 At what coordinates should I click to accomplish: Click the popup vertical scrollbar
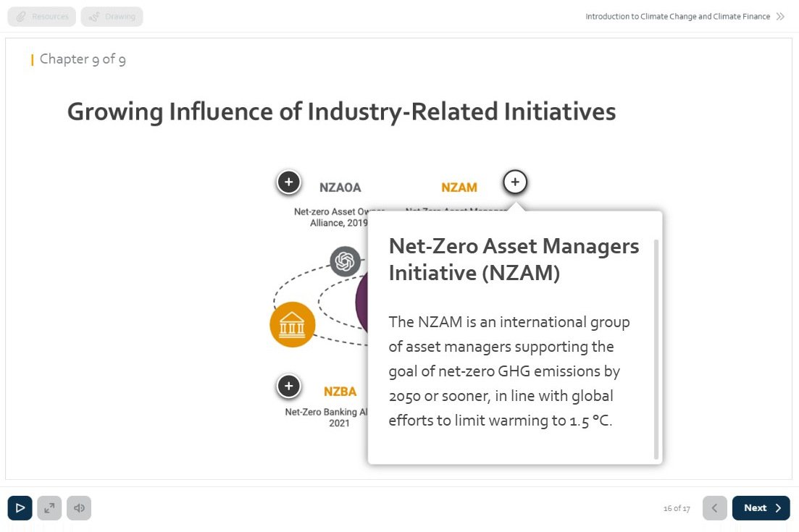656,349
